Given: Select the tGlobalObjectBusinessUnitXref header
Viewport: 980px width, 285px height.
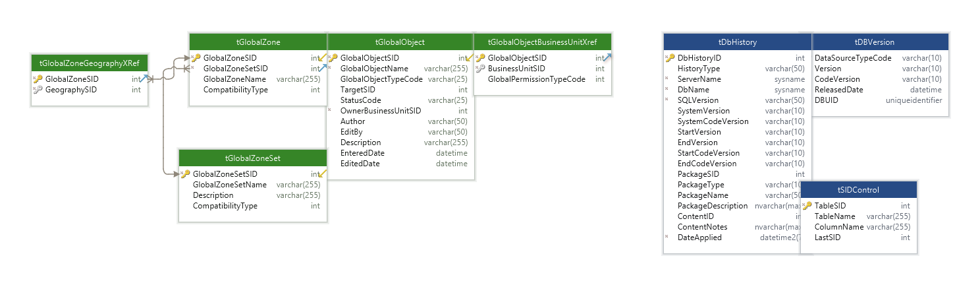Looking at the screenshot, I should [542, 42].
